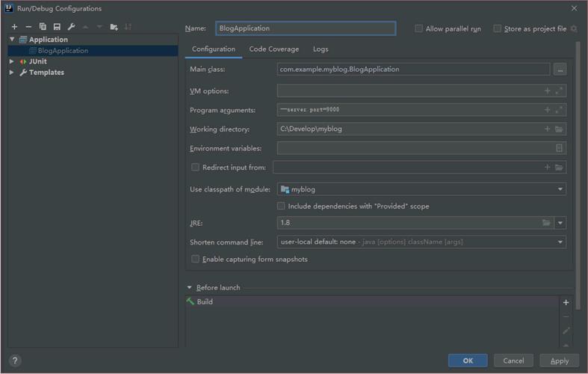Insert a macro in the Redirect input field
Screen dimensions: 588x374
[x=547, y=167]
